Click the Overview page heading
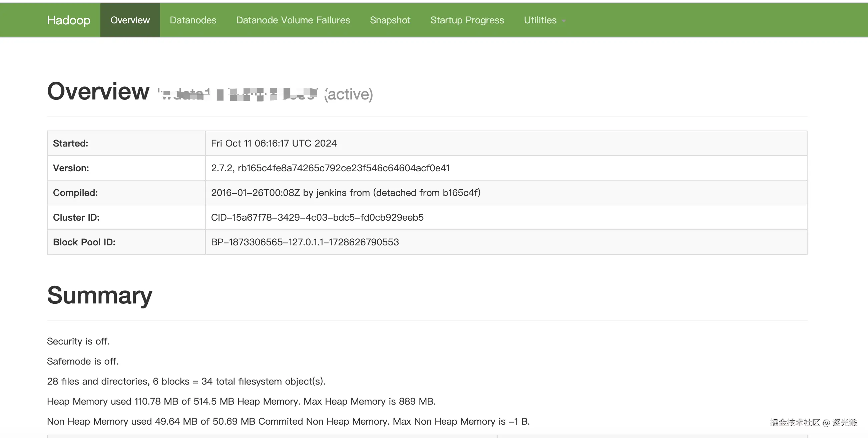The width and height of the screenshot is (868, 438). 98,91
